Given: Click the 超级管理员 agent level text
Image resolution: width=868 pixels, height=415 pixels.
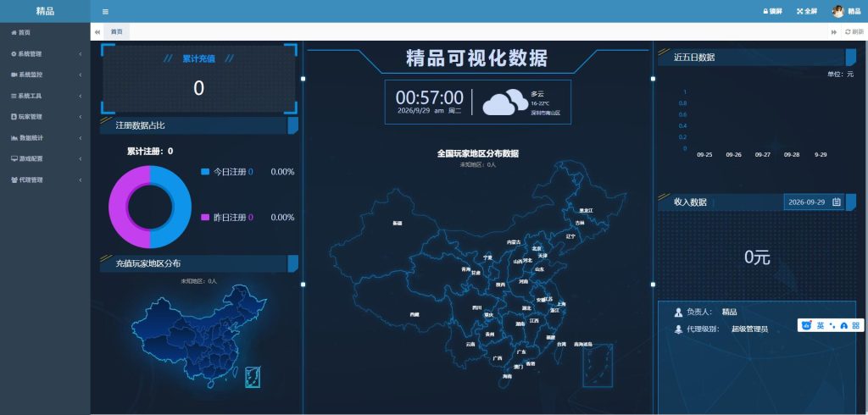Looking at the screenshot, I should [x=749, y=329].
